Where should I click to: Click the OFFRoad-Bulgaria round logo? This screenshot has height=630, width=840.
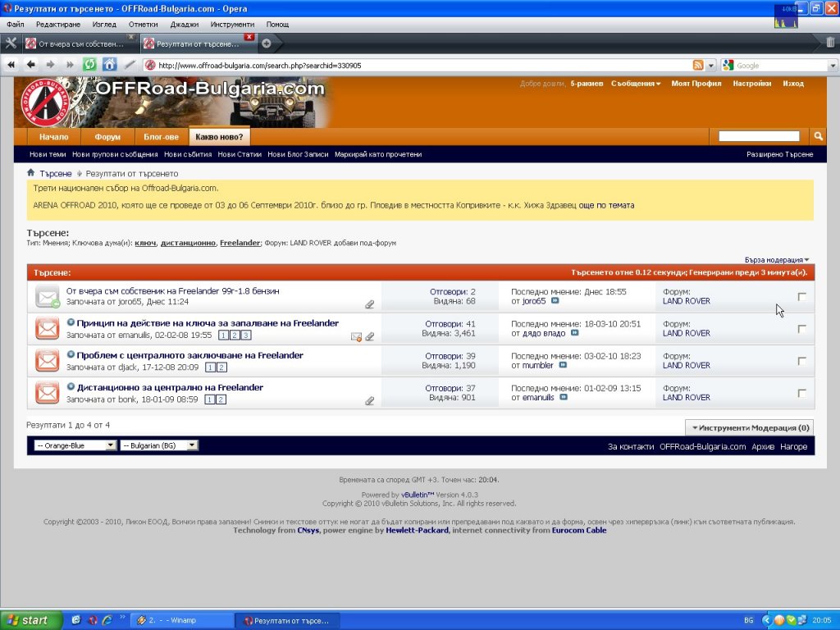(x=46, y=102)
